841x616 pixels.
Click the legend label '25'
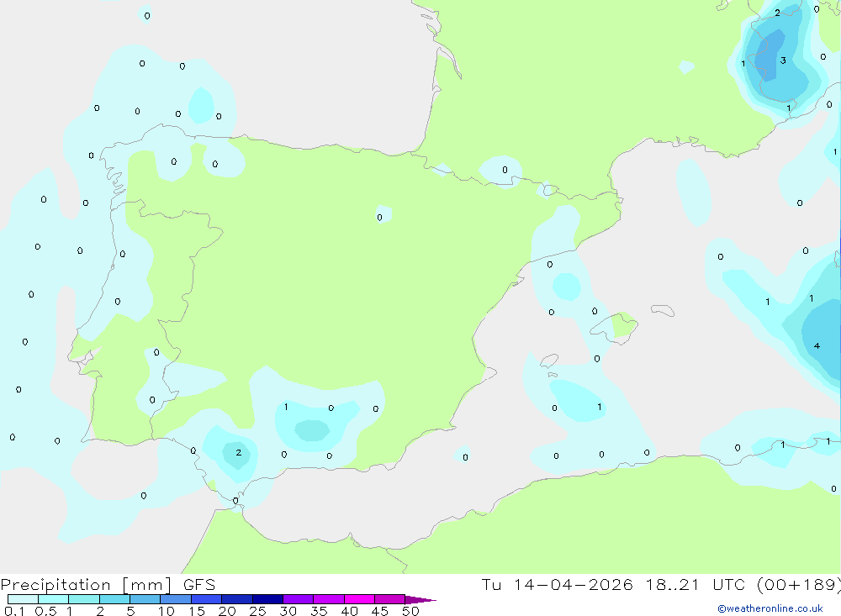click(x=257, y=611)
